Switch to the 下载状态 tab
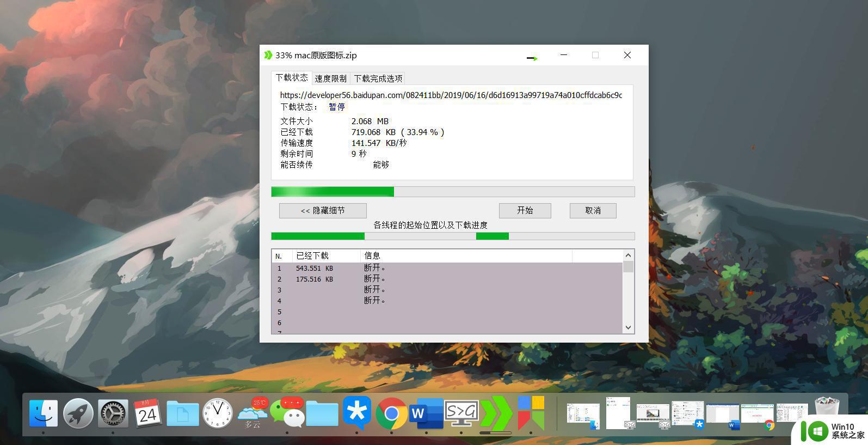Screen dimensions: 868x445 click(x=292, y=77)
